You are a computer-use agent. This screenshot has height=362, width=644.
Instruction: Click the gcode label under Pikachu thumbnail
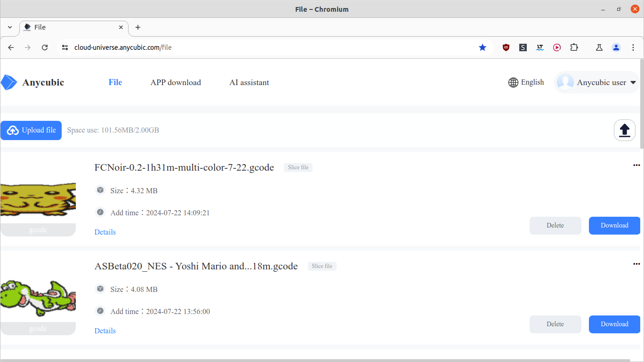pos(38,230)
